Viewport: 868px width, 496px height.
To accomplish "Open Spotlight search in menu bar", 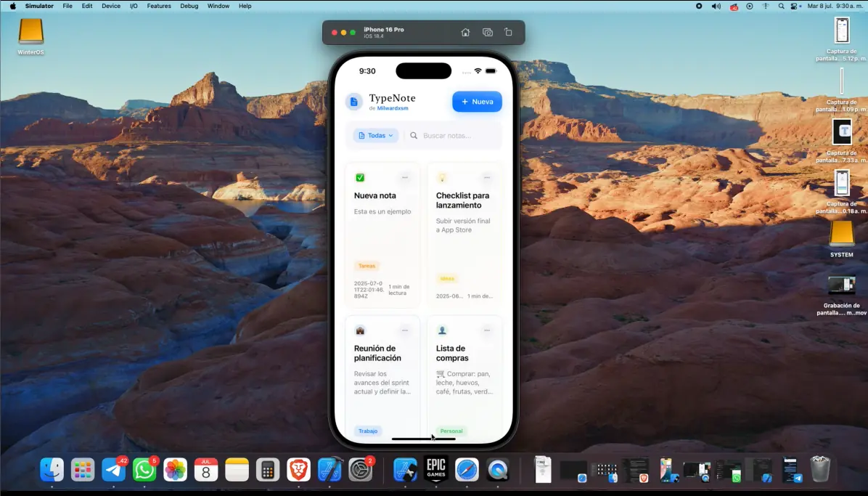I will (781, 6).
